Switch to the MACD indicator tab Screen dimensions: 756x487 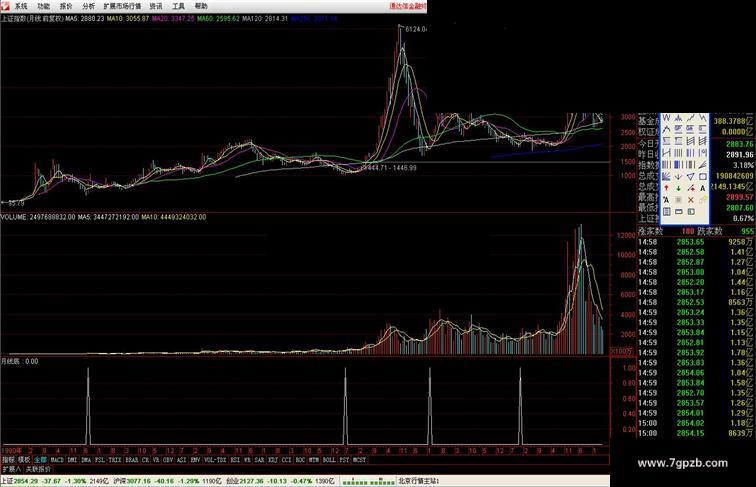57,460
